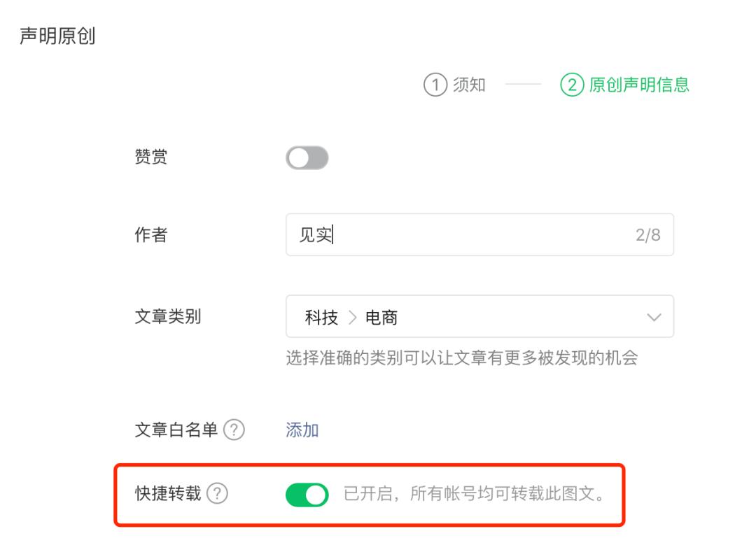This screenshot has height=552, width=756.
Task: Click the 已开启 status text
Action: point(367,494)
